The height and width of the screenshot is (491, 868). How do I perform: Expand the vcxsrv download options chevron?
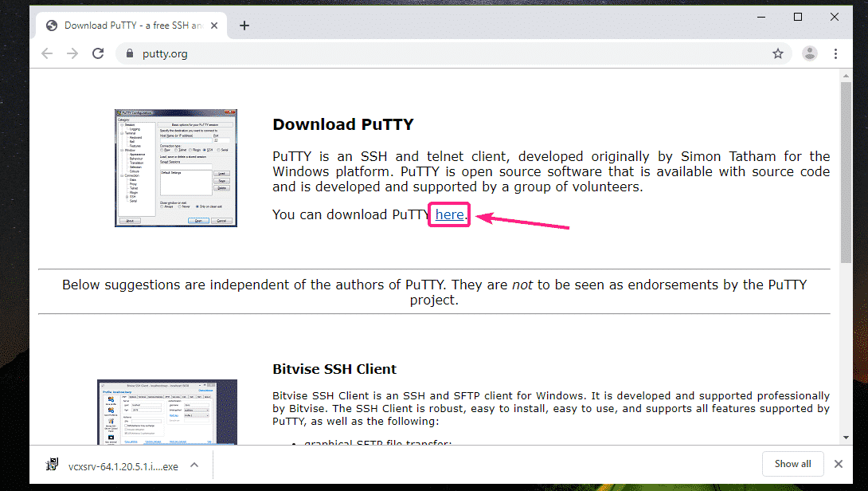(195, 464)
